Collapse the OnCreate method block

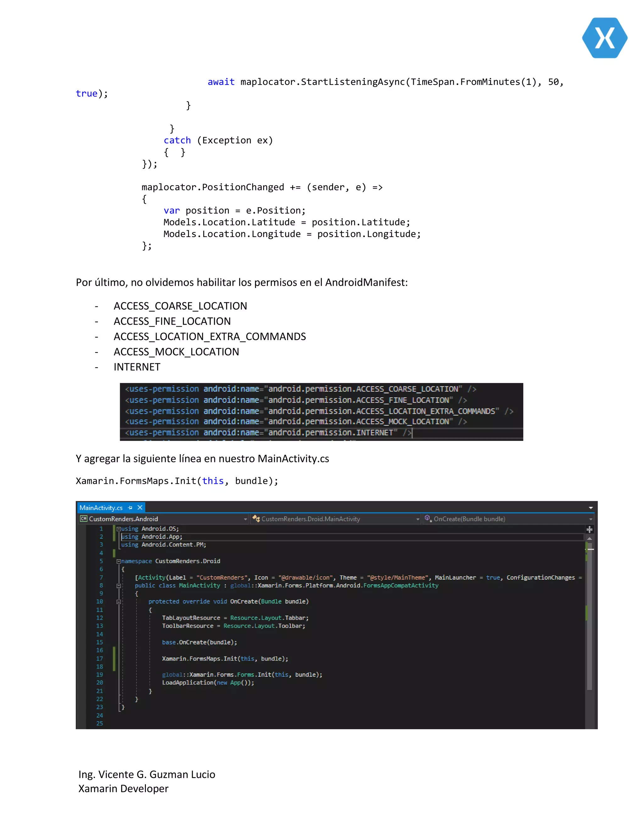pos(119,602)
